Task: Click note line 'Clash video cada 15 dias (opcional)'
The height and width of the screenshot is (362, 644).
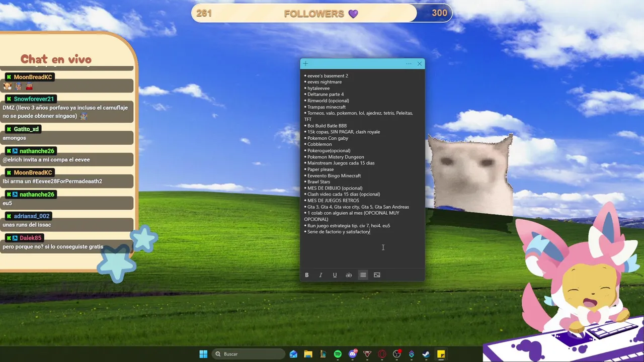Action: (x=344, y=194)
